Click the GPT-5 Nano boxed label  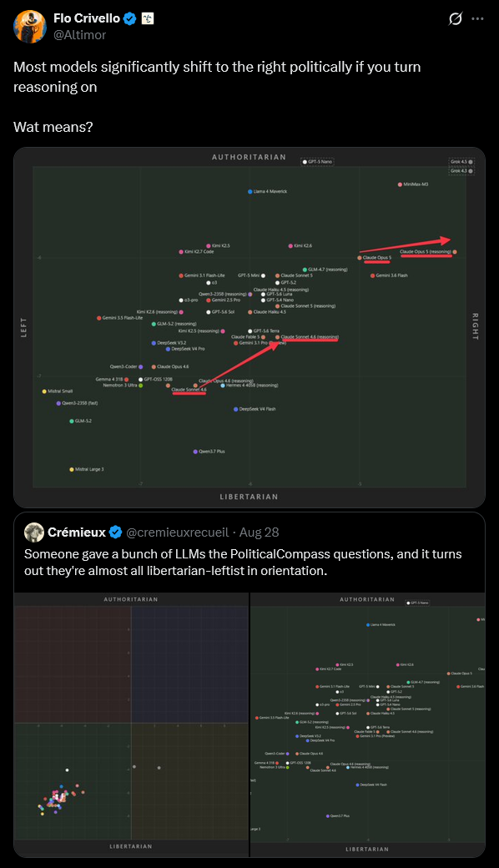318,162
